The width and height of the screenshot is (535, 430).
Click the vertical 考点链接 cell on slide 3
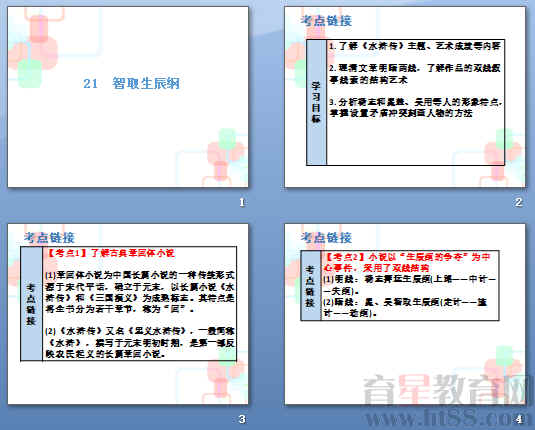(x=31, y=304)
